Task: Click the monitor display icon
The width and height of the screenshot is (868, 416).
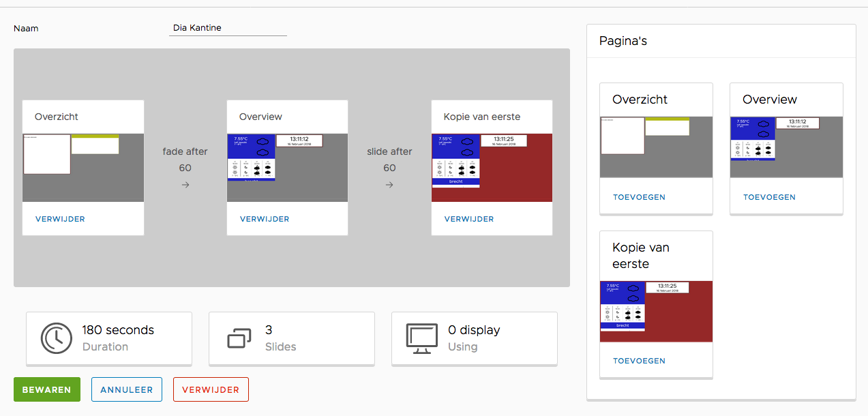Action: (x=422, y=338)
